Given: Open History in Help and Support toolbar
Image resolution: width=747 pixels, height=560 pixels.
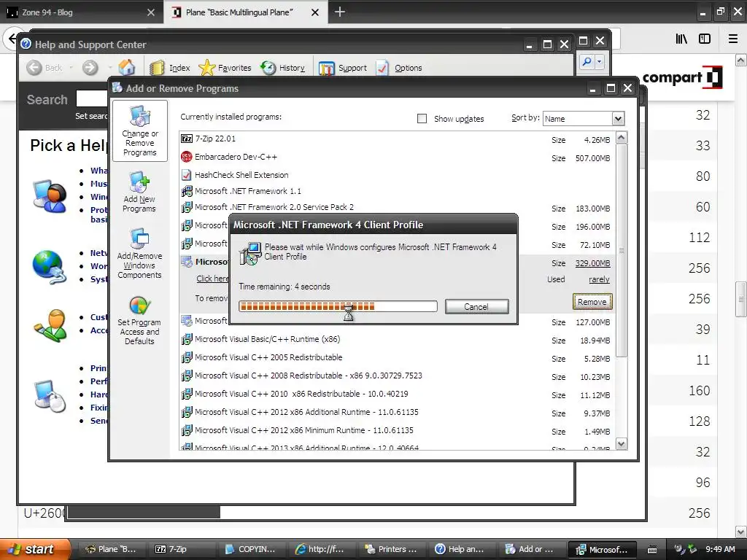Looking at the screenshot, I should point(283,68).
